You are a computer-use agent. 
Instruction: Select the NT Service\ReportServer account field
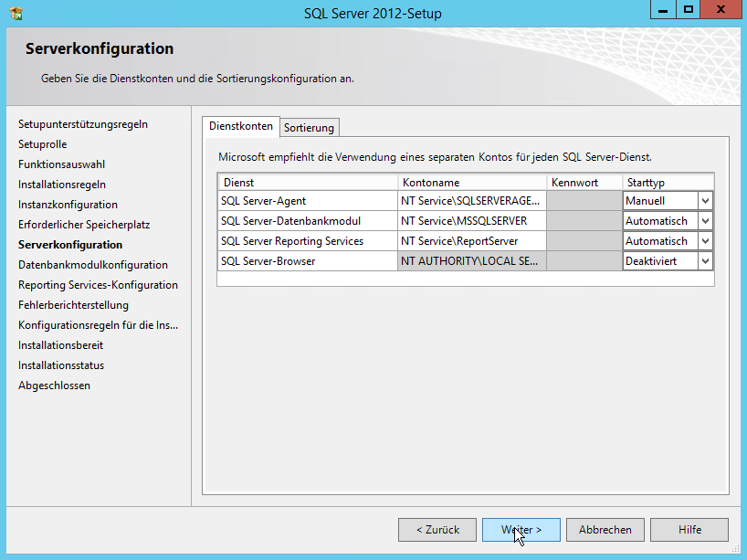(471, 241)
